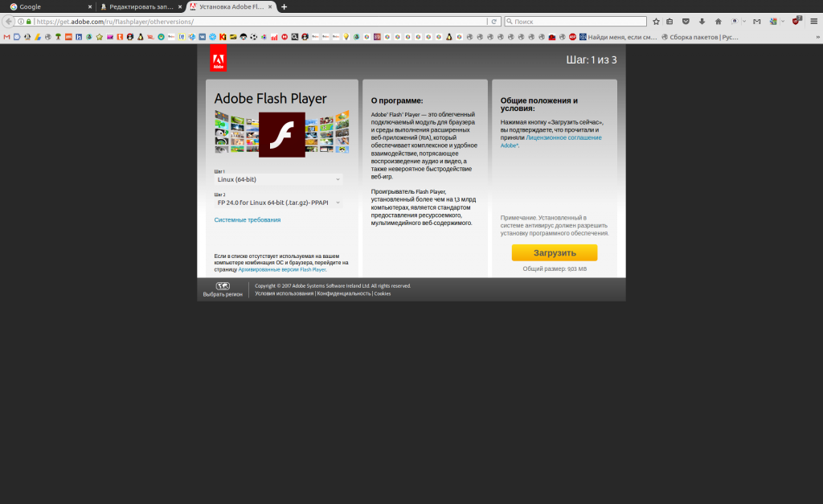This screenshot has height=504, width=823.
Task: Click the Adobe logo in page header
Action: 219,58
